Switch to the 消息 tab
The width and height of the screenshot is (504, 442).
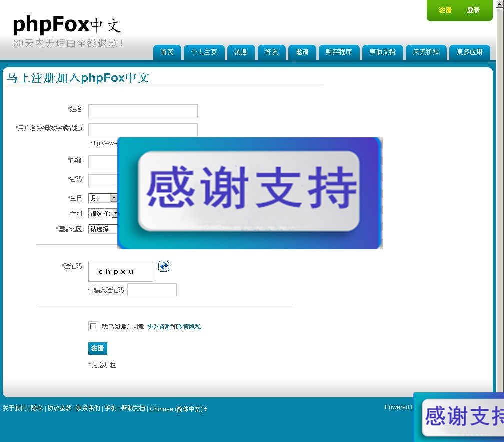(241, 52)
